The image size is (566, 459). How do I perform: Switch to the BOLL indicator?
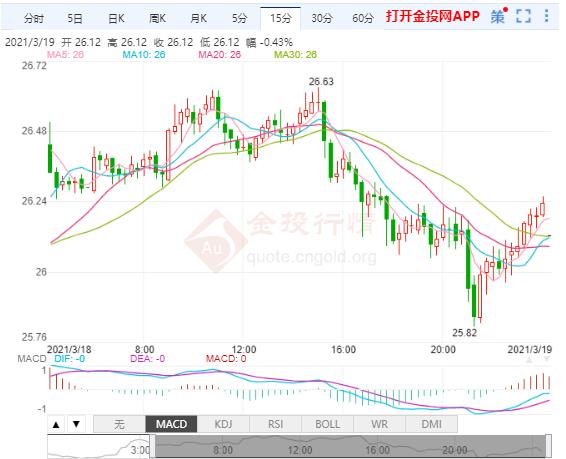pyautogui.click(x=327, y=424)
